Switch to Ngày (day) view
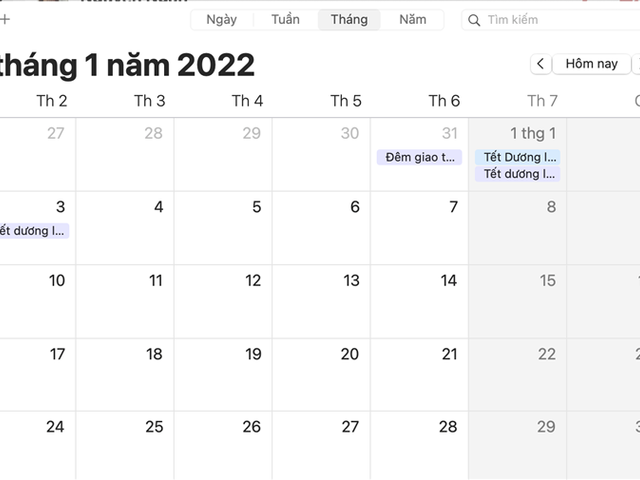640x480 pixels. (x=221, y=20)
